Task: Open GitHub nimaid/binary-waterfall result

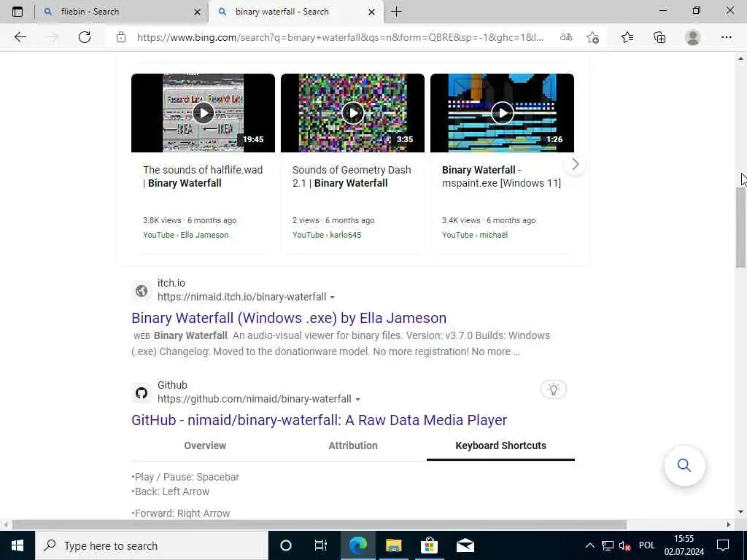Action: point(320,420)
